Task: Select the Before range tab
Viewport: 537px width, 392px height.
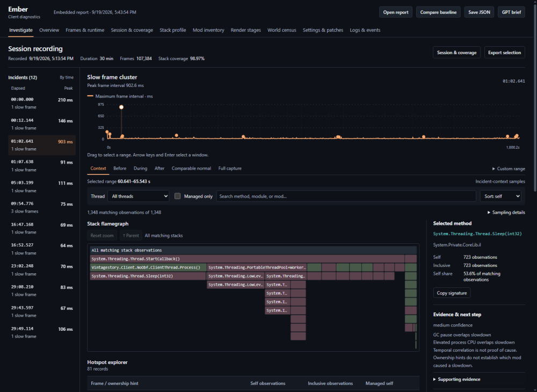Action: (120, 169)
